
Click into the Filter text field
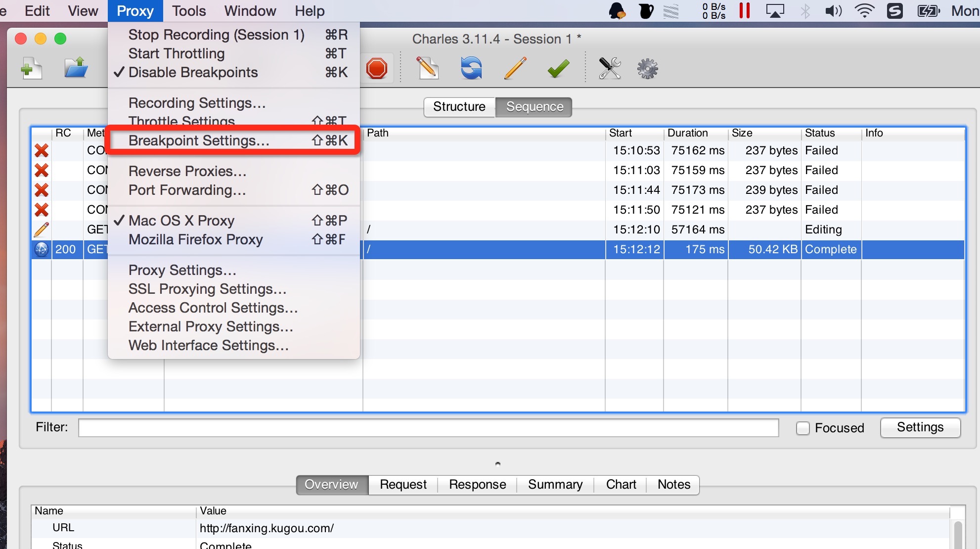428,428
